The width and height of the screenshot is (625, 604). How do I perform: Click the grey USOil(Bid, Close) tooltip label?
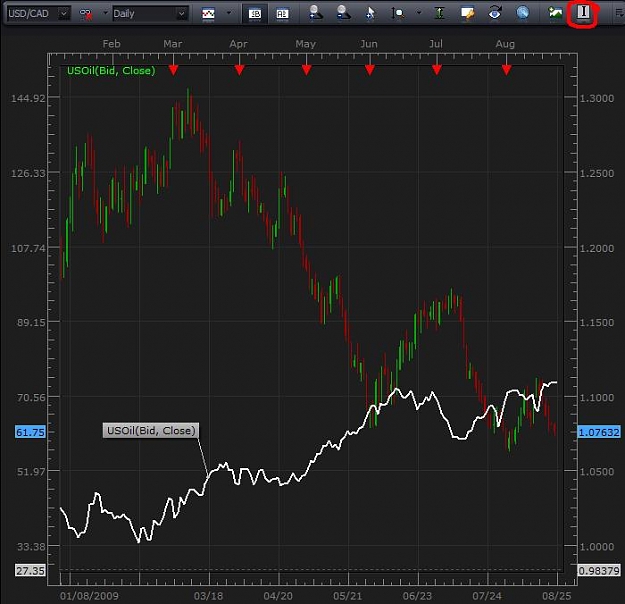tap(151, 431)
